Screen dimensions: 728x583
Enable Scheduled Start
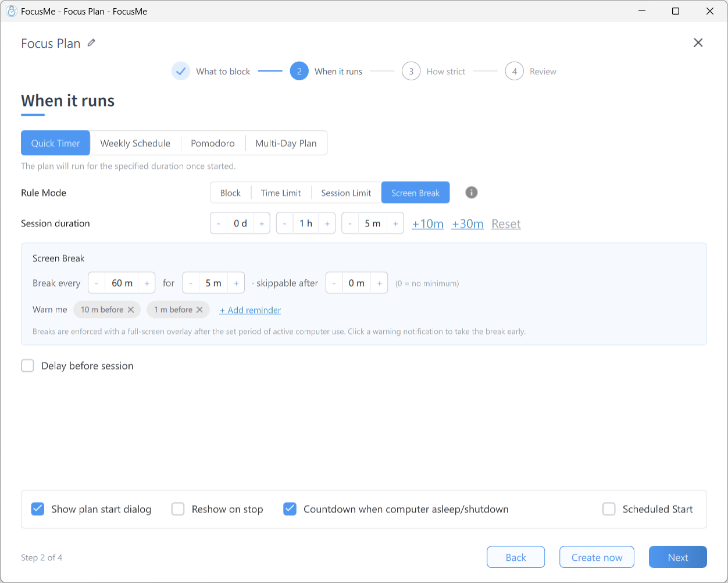click(x=609, y=509)
